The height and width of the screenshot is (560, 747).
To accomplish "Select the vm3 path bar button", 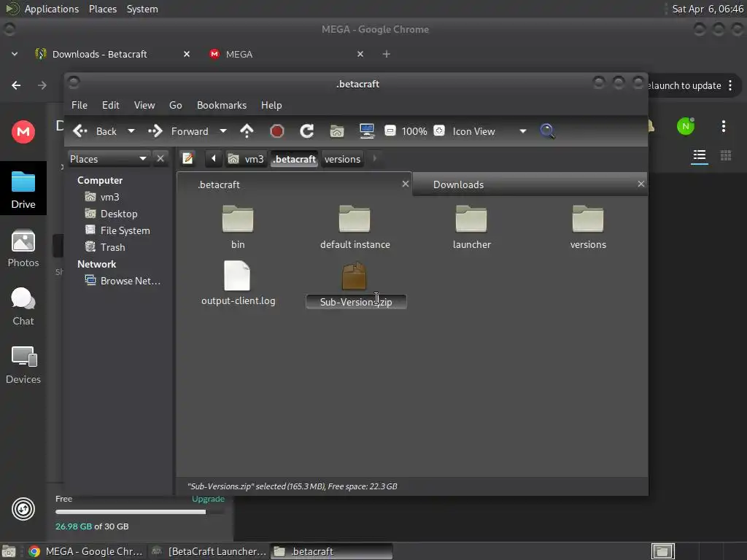I will (246, 159).
